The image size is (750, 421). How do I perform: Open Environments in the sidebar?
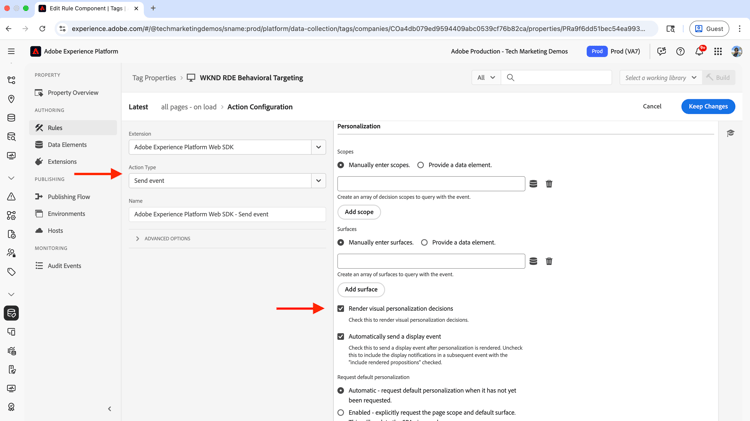click(73, 214)
